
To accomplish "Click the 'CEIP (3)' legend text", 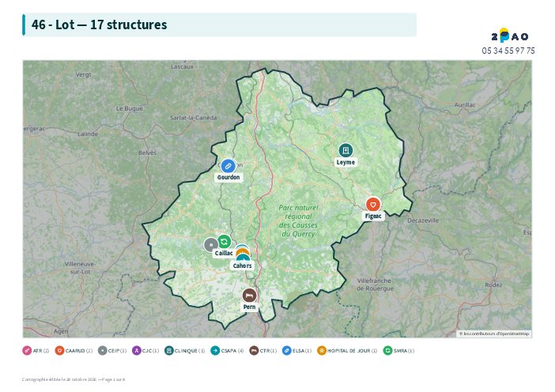I will pos(117,351).
